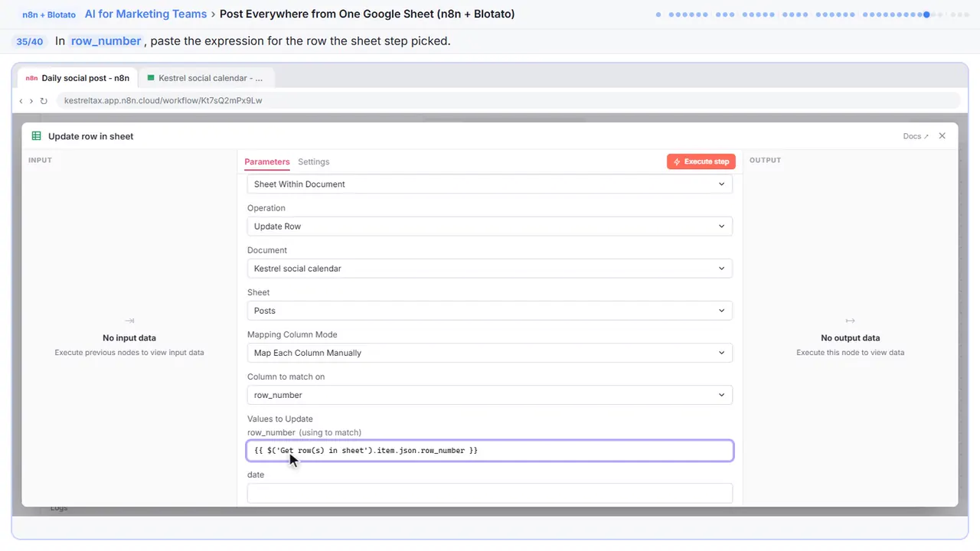Click the Update row in sheet title

[91, 136]
